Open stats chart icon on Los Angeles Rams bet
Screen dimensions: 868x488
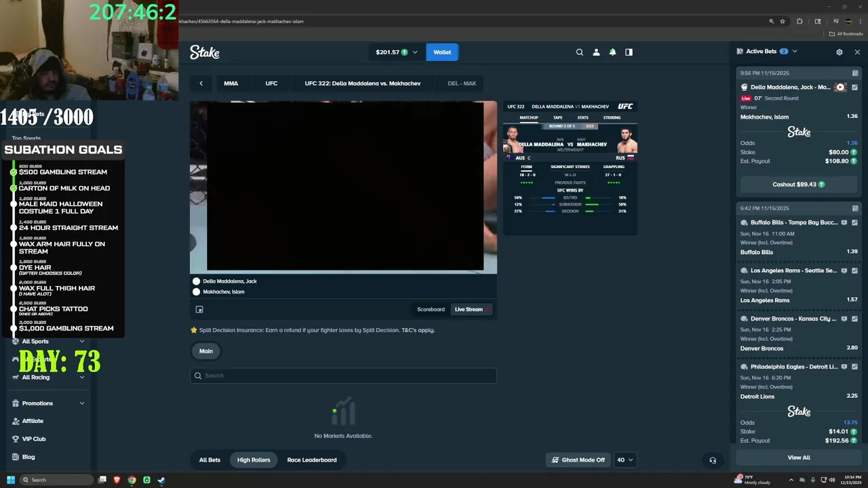(x=854, y=270)
